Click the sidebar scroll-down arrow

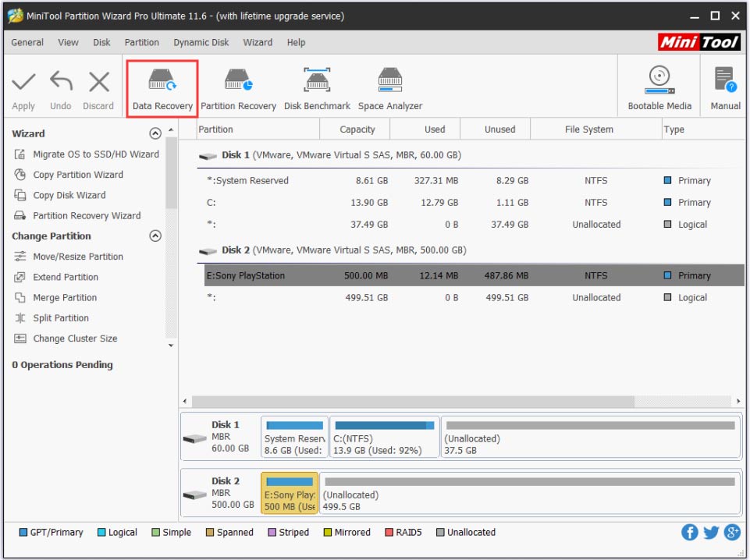tap(171, 346)
